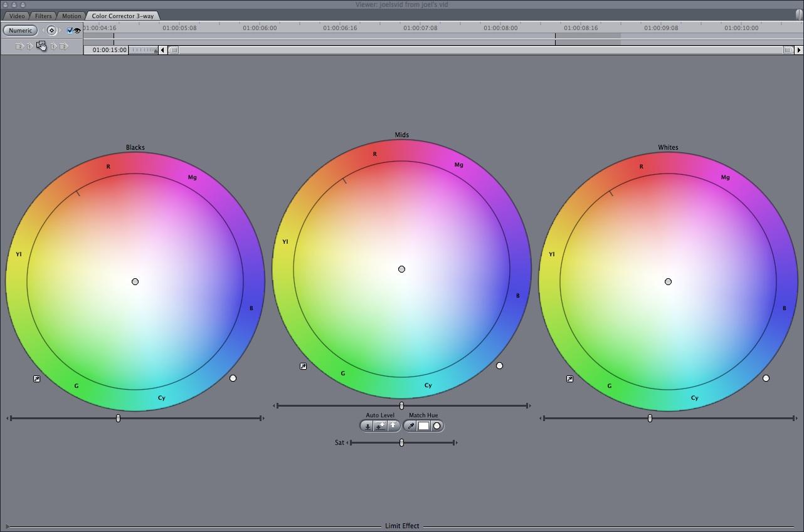This screenshot has height=532, width=804.
Task: Select the Whites auto-balance eyedropper
Action: click(570, 378)
